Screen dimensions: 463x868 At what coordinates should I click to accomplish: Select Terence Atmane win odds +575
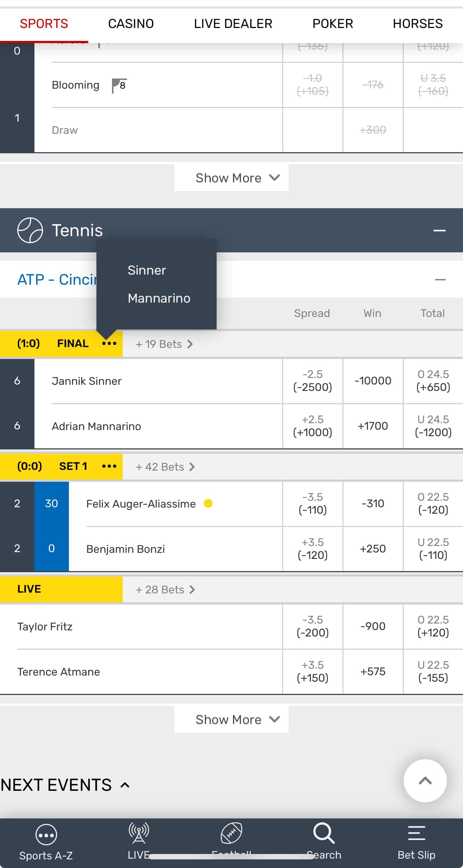point(373,672)
